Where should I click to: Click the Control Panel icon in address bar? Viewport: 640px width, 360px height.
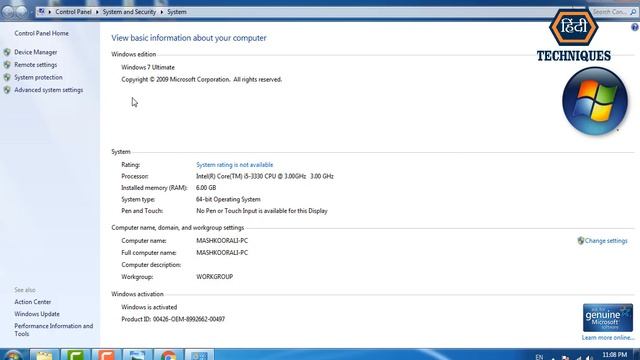coord(41,11)
